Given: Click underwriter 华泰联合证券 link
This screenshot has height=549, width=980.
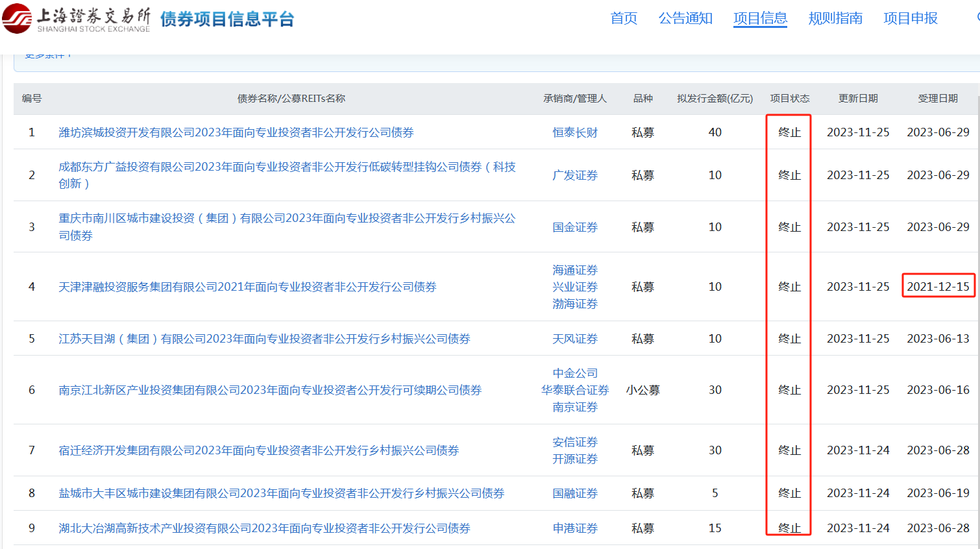Looking at the screenshot, I should [575, 390].
